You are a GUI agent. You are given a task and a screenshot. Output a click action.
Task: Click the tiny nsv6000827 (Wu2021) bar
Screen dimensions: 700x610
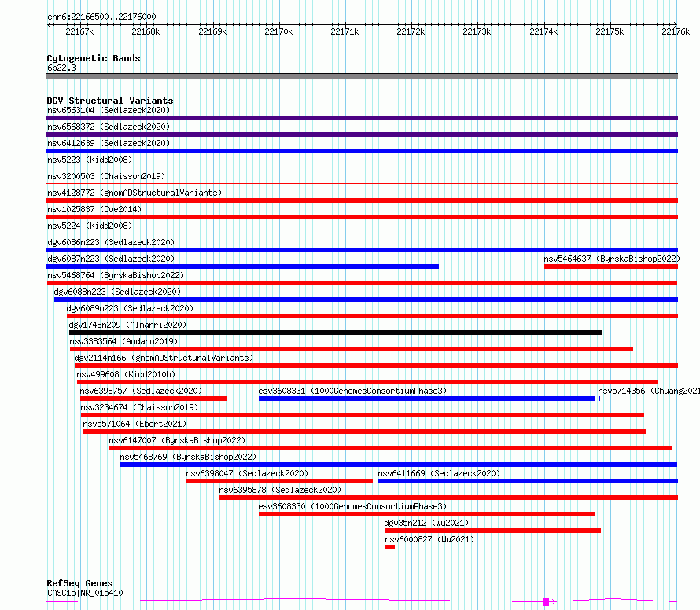click(x=390, y=547)
